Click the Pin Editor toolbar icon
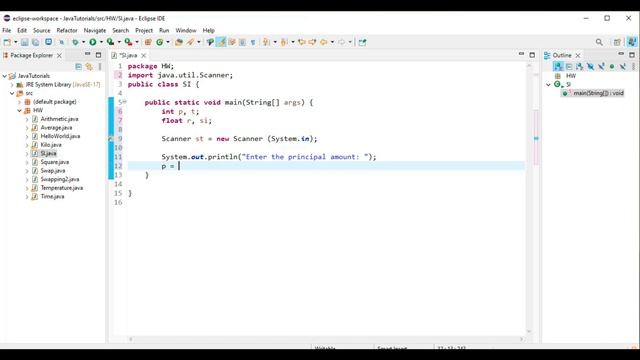Screen dimensions: 640x360 (362, 42)
